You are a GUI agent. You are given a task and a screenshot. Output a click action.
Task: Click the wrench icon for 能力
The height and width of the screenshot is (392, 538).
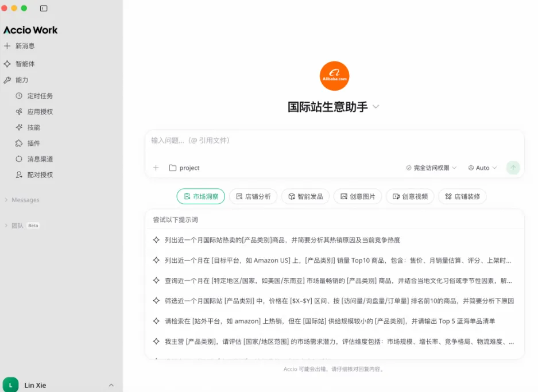tap(7, 80)
